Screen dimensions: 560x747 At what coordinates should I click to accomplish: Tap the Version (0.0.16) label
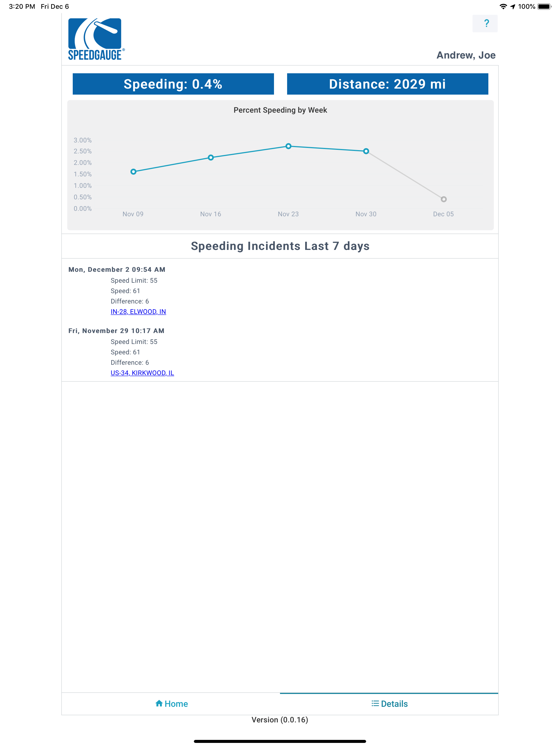pos(280,720)
